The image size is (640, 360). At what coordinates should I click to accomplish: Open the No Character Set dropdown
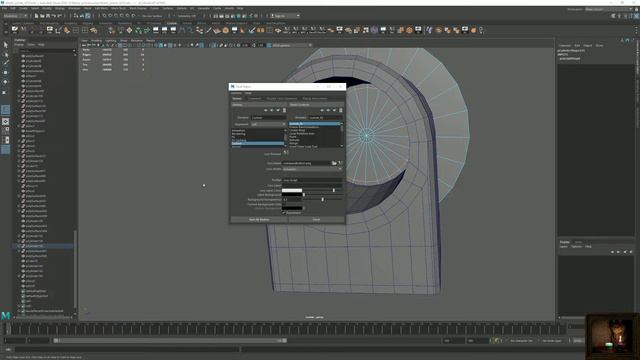coord(521,340)
